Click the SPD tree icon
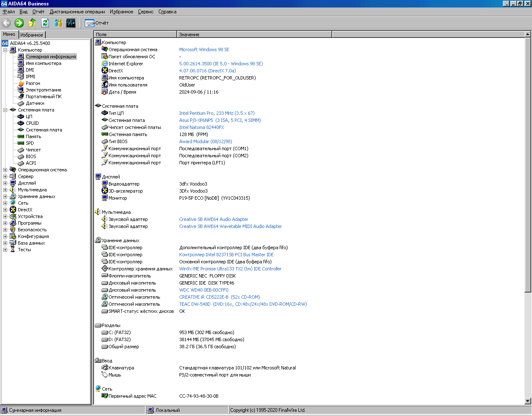This screenshot has height=416, width=532. click(21, 143)
